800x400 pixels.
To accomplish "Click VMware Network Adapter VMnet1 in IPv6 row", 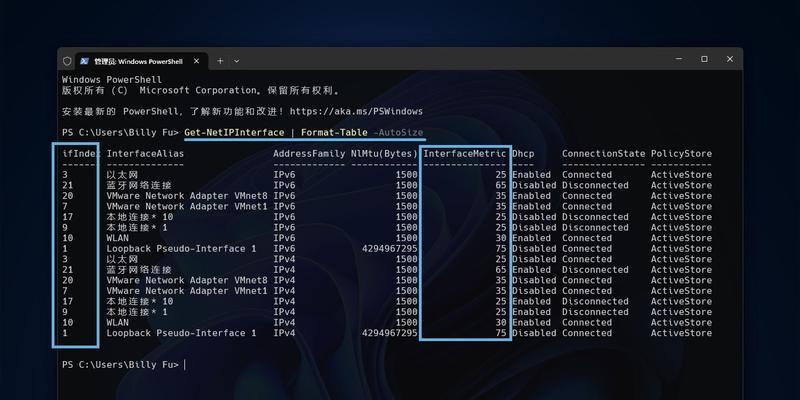I will [187, 207].
